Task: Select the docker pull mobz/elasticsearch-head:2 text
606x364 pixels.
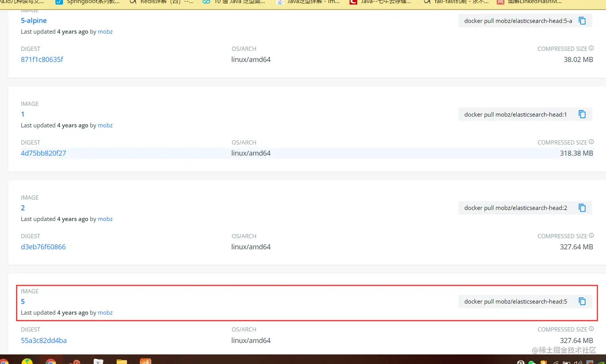Action: click(516, 208)
